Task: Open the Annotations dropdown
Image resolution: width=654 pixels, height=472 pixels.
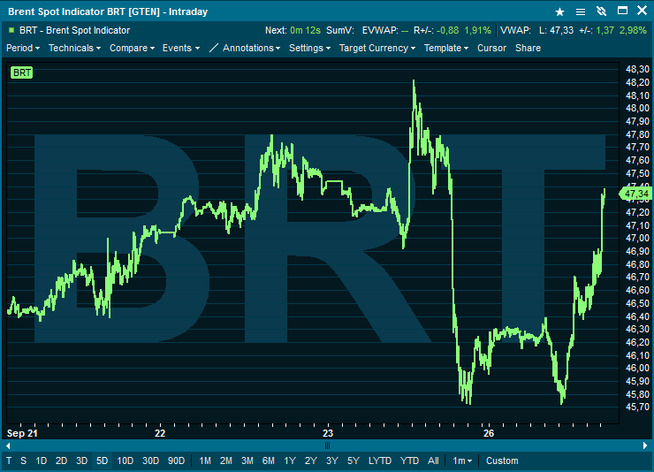Action: [x=252, y=48]
